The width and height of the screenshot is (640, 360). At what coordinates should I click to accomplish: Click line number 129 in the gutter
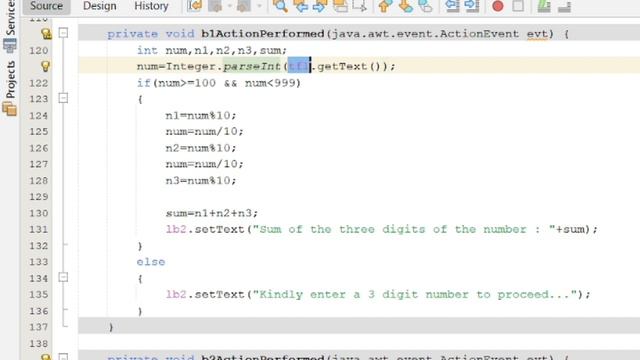(x=39, y=197)
